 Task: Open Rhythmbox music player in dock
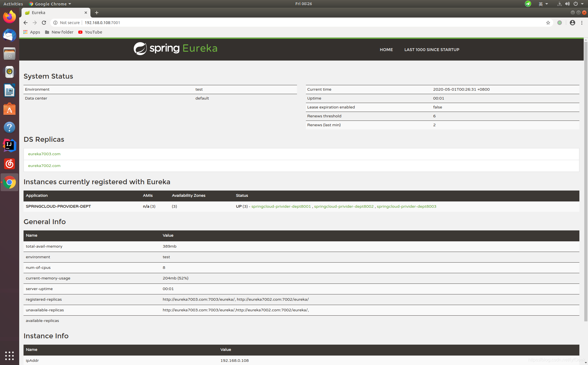(x=9, y=72)
